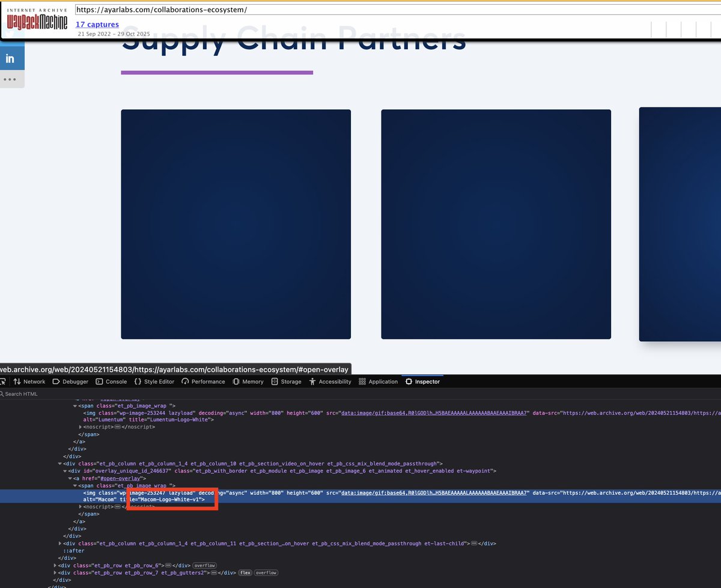Click the ellipsis badge in et_pb_row_6
Image resolution: width=721 pixels, height=588 pixels.
(x=168, y=565)
